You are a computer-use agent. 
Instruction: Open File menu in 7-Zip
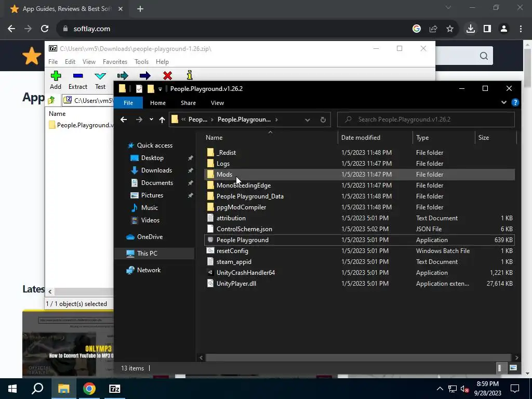coord(53,62)
